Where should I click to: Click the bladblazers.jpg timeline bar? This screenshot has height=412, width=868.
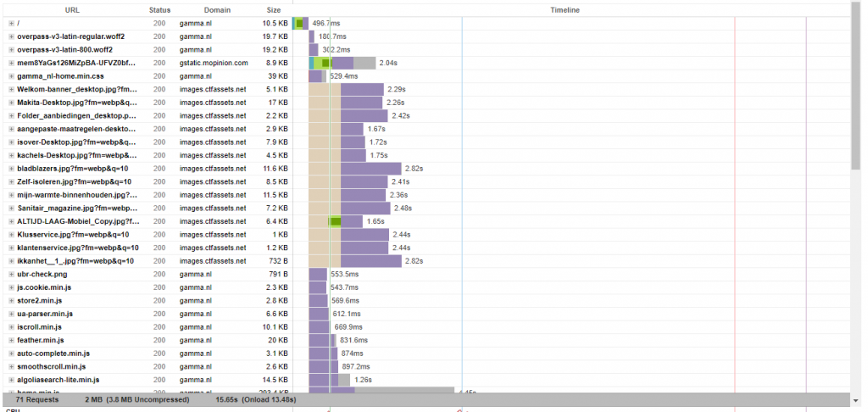(355, 169)
